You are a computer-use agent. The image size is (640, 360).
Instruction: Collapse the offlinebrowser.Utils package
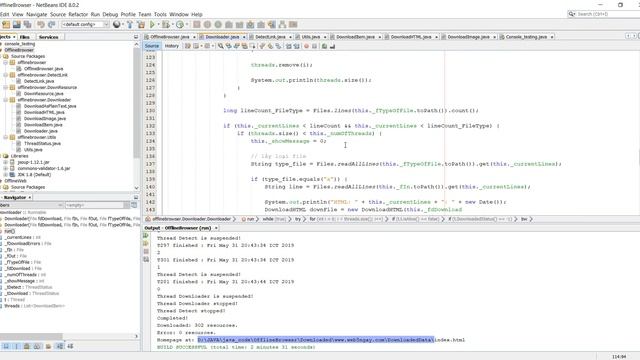[6, 138]
